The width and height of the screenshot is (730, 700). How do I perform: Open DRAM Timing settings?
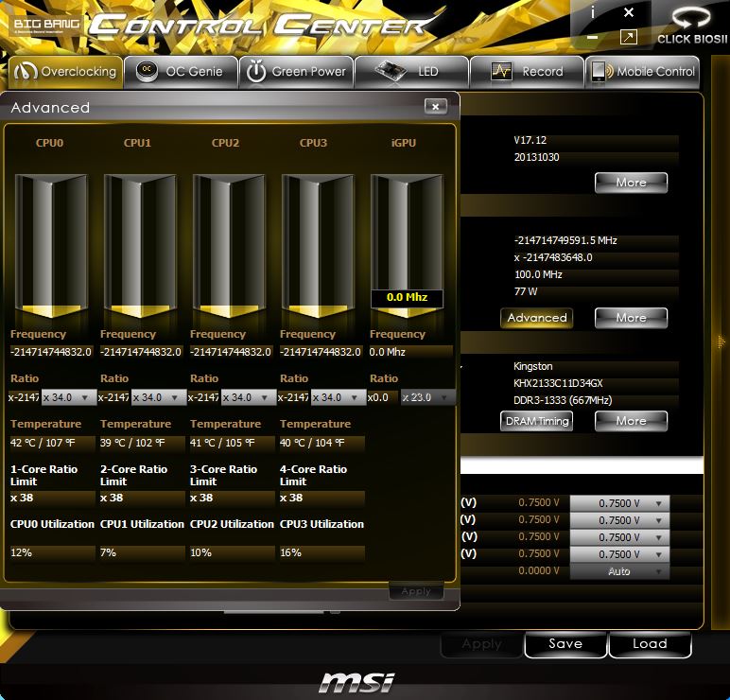point(537,421)
